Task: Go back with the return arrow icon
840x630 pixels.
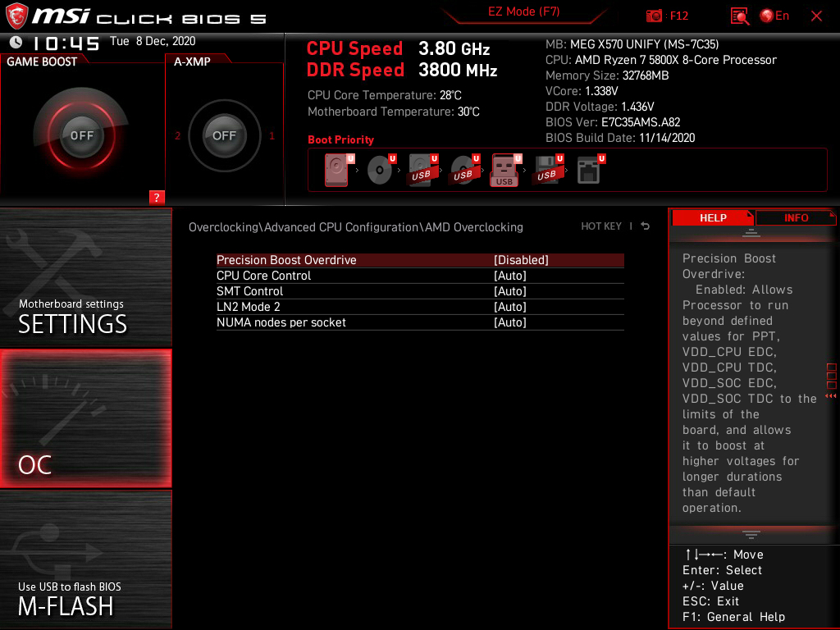Action: 645,226
